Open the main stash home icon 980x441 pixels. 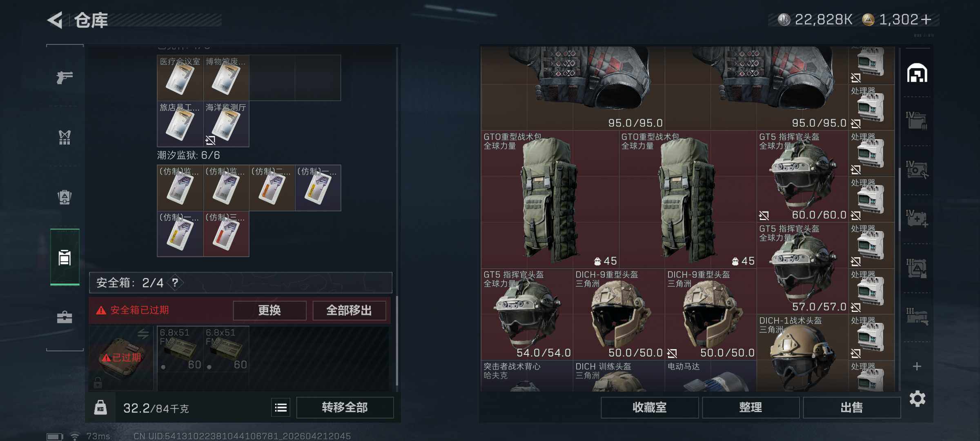917,73
